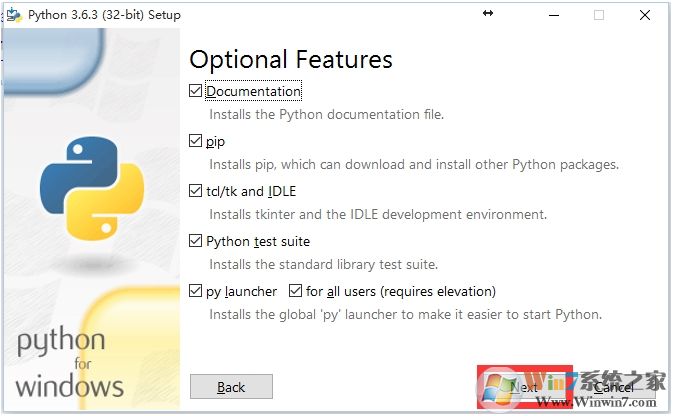Click the global 'py' launcher description text
Screen dimensions: 673x416
pos(406,315)
